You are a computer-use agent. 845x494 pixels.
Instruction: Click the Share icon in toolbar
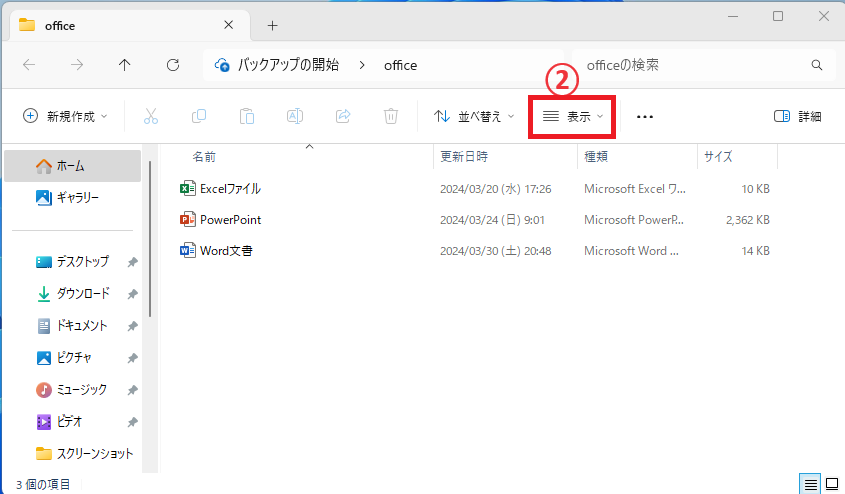343,116
